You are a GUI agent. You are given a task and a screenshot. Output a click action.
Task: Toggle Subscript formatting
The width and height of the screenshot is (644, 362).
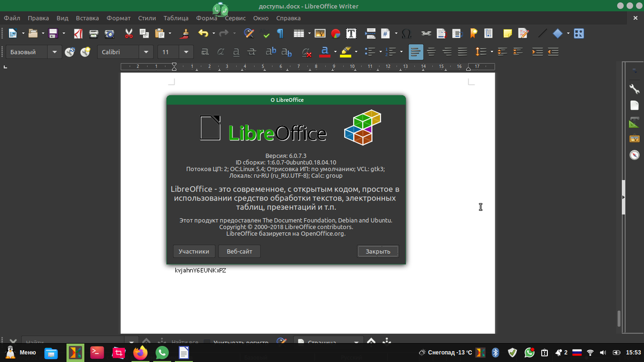coord(287,52)
